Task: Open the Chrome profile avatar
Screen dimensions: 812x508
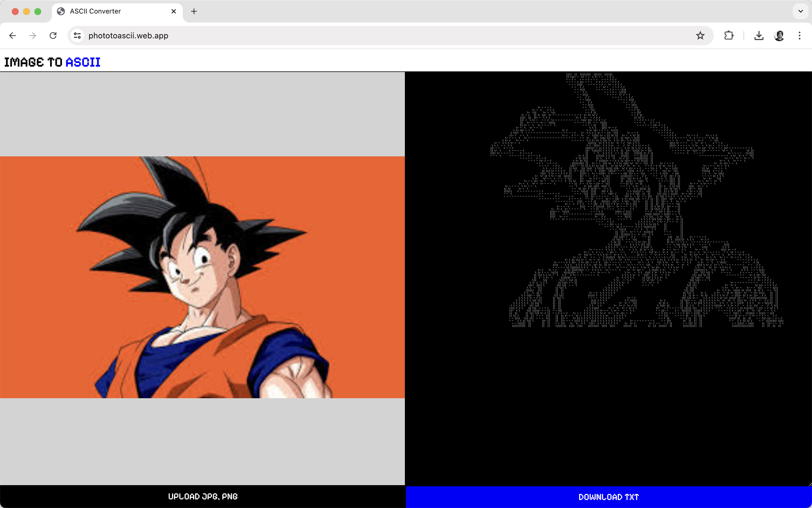Action: tap(779, 36)
